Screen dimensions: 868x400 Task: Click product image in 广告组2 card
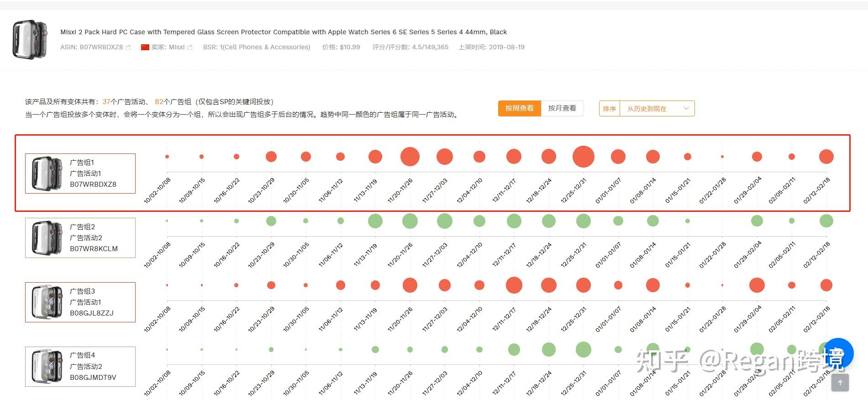pyautogui.click(x=47, y=238)
